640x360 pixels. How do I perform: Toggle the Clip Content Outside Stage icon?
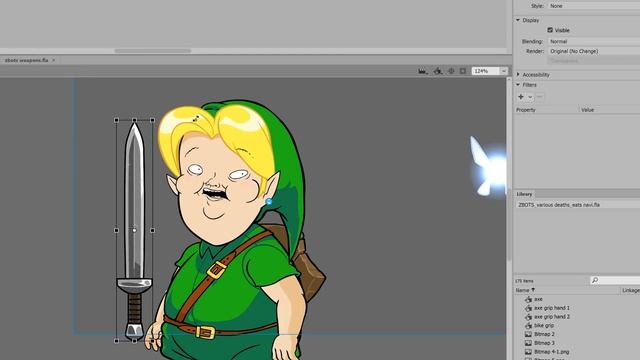click(462, 71)
